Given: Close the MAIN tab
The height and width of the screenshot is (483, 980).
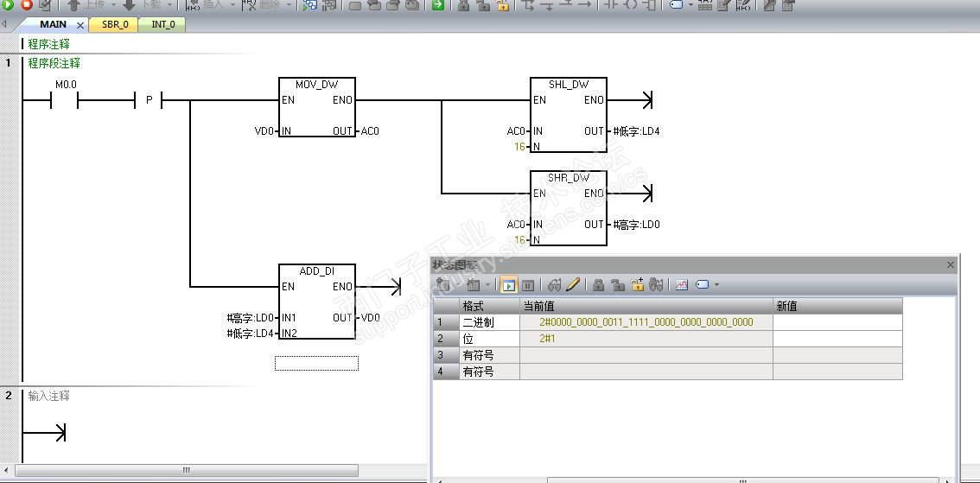Looking at the screenshot, I should tap(80, 25).
